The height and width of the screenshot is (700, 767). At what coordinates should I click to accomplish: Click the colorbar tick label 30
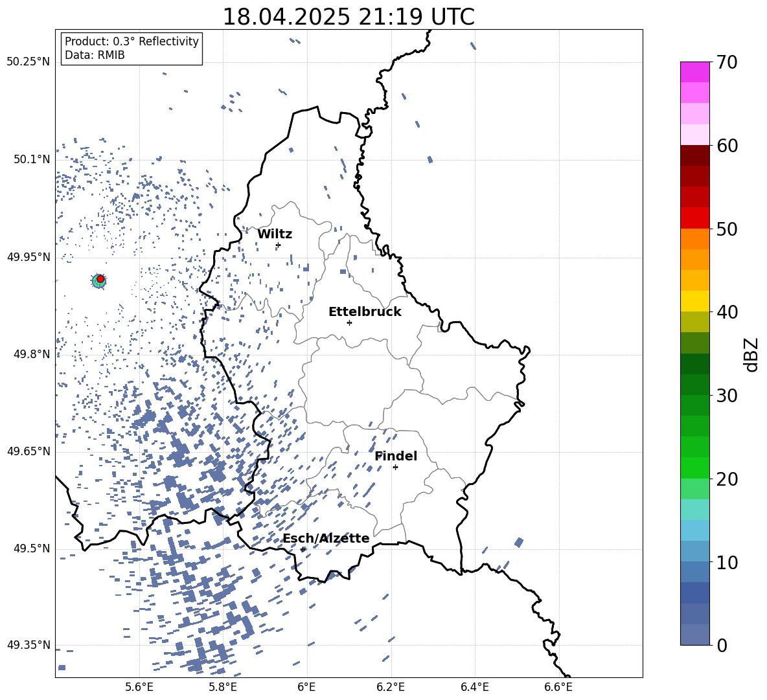[727, 396]
